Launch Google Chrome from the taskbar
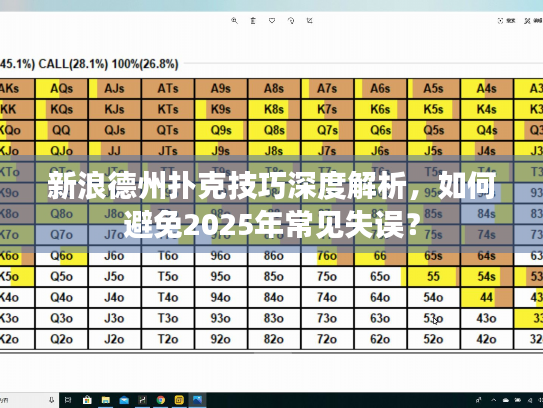This screenshot has height=408, width=543. (161, 400)
